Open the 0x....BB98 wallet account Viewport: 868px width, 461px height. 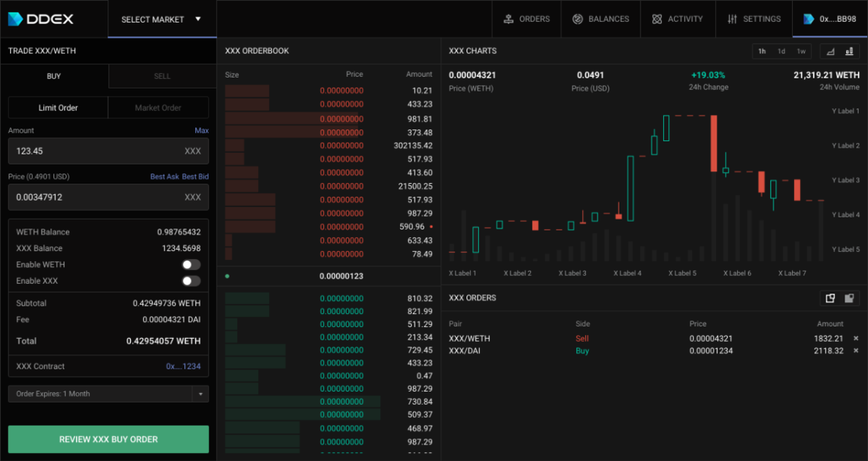(x=830, y=19)
